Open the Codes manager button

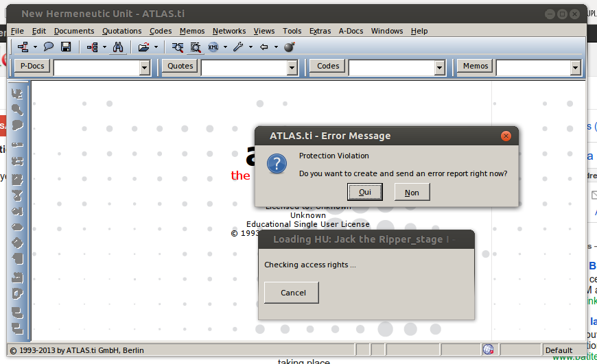(x=328, y=66)
